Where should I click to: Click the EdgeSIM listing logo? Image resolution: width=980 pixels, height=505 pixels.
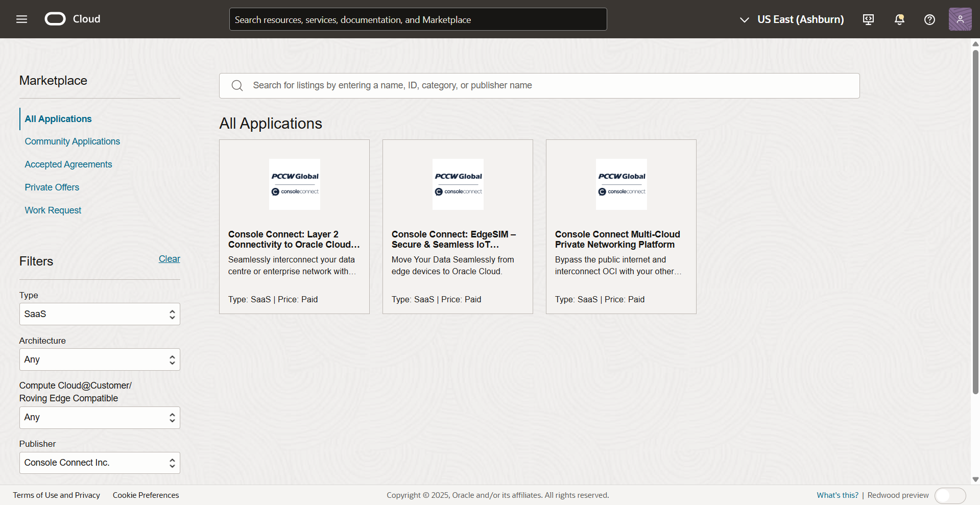pyautogui.click(x=458, y=184)
